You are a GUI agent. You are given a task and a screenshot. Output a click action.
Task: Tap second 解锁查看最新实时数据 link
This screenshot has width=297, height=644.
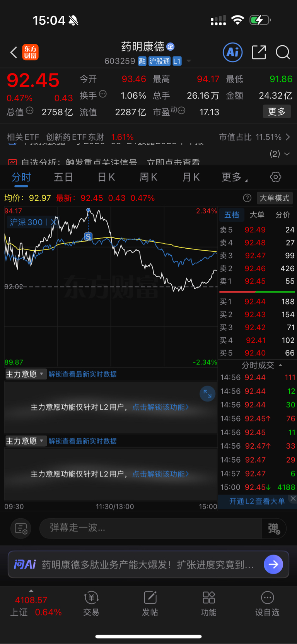pos(82,441)
